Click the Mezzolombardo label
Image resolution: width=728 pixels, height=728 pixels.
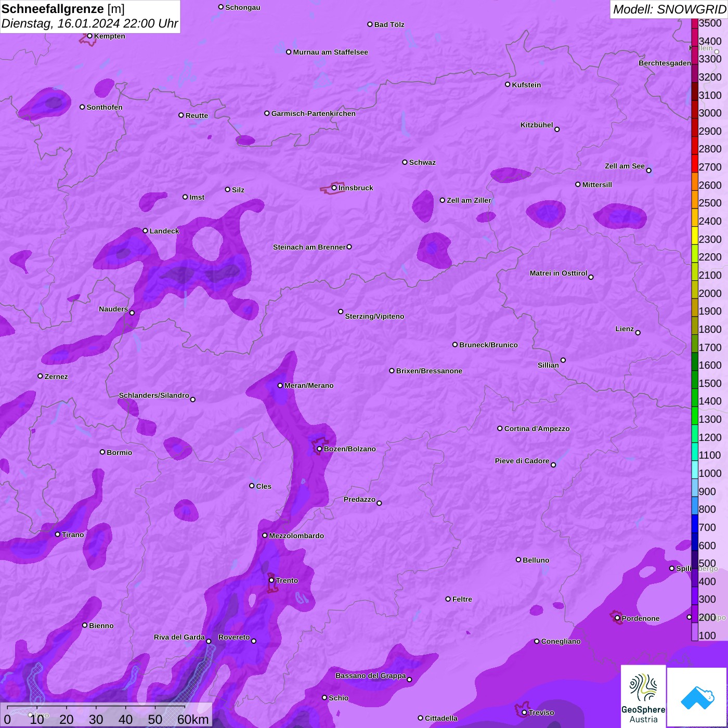click(296, 536)
